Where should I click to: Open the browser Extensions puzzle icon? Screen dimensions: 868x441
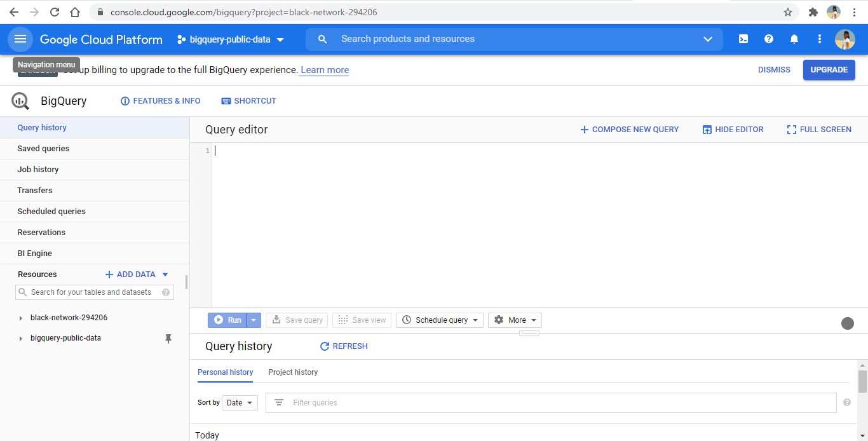pyautogui.click(x=813, y=12)
